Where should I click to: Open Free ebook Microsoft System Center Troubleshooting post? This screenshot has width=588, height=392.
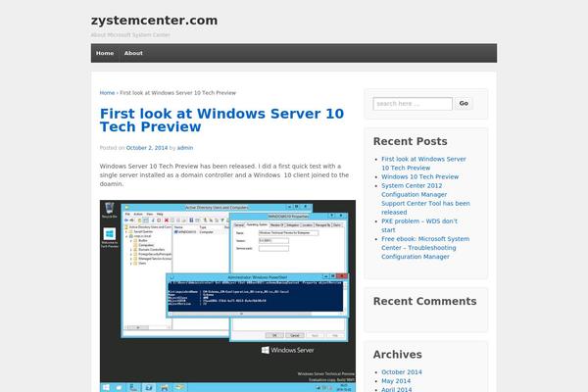pos(425,248)
